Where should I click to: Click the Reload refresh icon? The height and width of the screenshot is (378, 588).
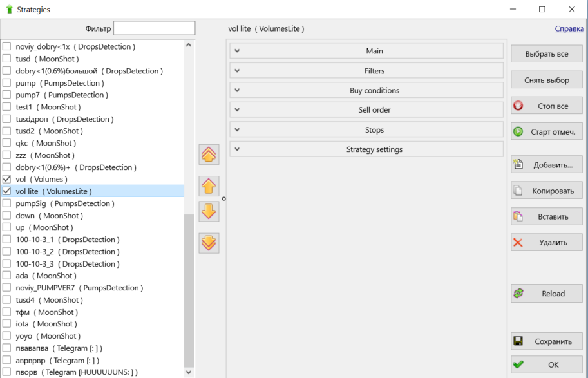click(x=518, y=294)
